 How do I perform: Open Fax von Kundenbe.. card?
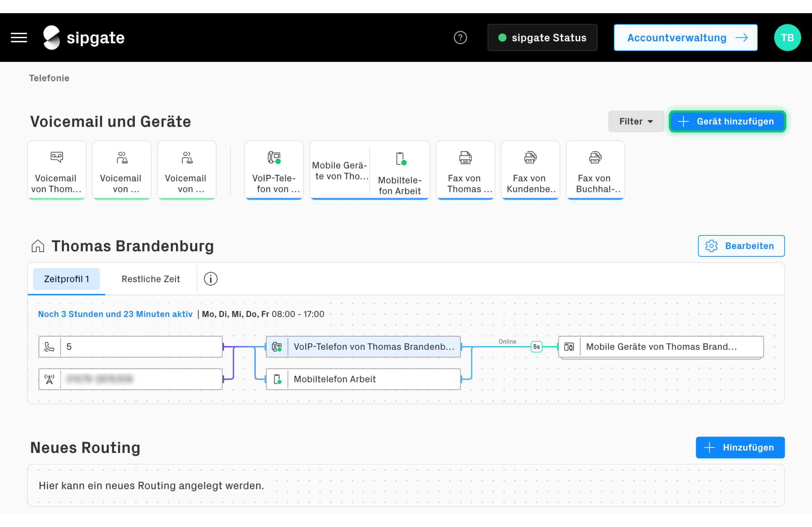530,170
